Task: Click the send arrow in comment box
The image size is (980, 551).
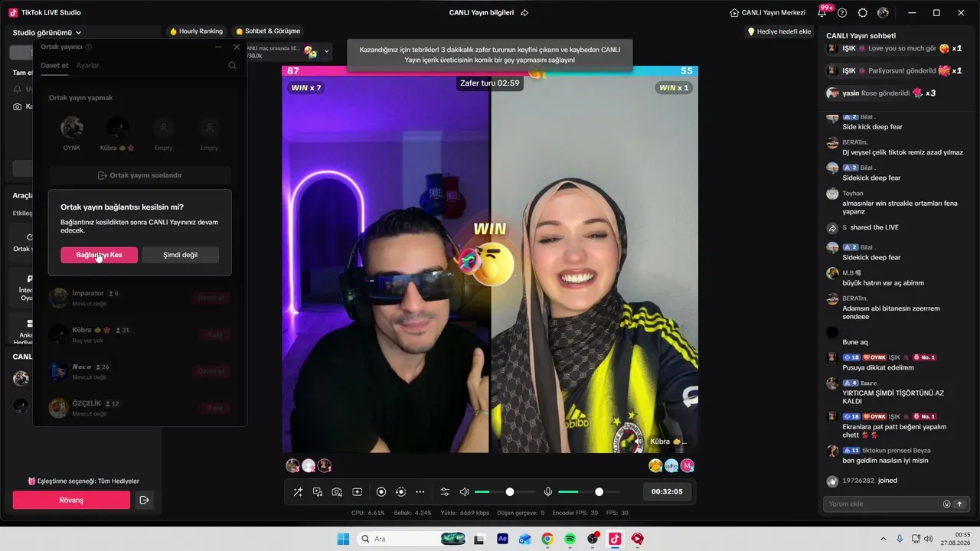Action: [x=959, y=504]
